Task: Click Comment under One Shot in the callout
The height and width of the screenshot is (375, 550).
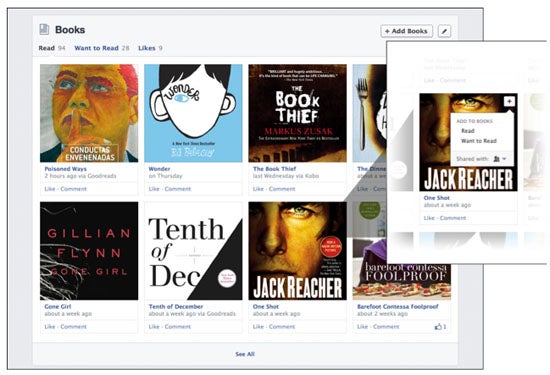Action: coord(453,218)
